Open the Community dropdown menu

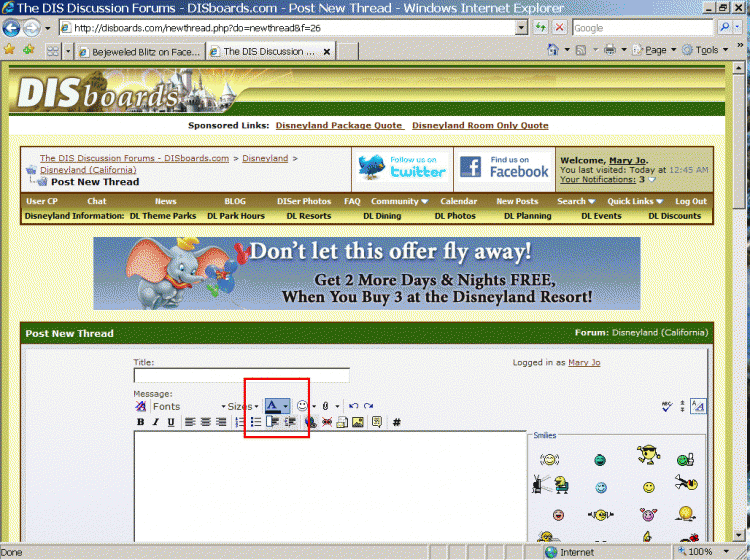(x=399, y=201)
